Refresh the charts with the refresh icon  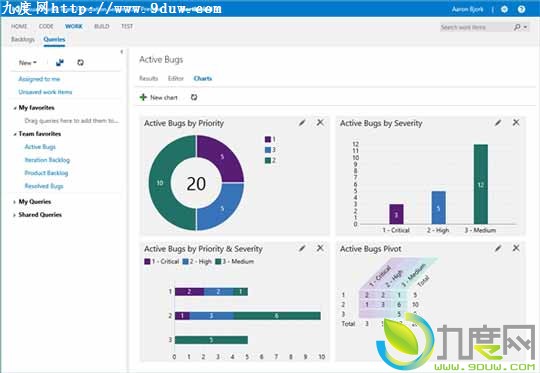pyautogui.click(x=194, y=97)
